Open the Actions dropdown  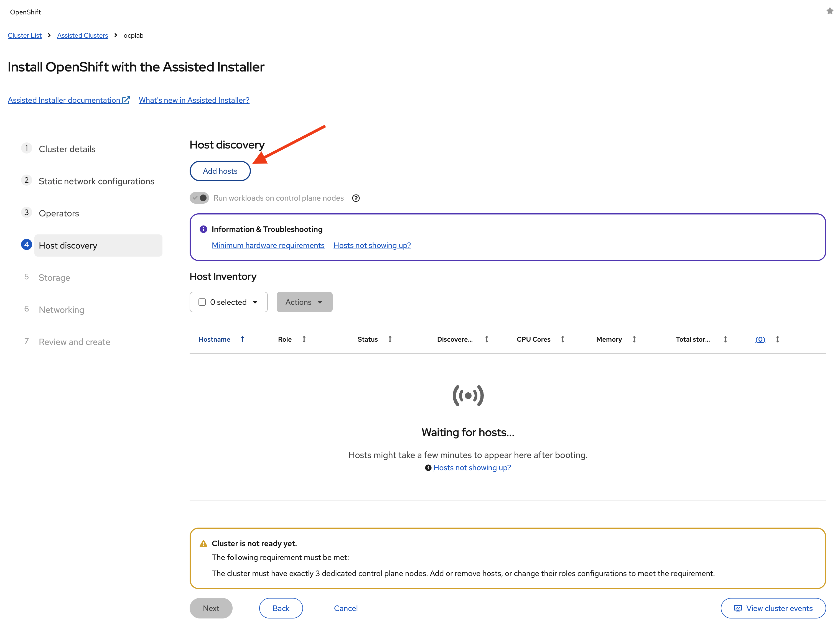(x=304, y=302)
